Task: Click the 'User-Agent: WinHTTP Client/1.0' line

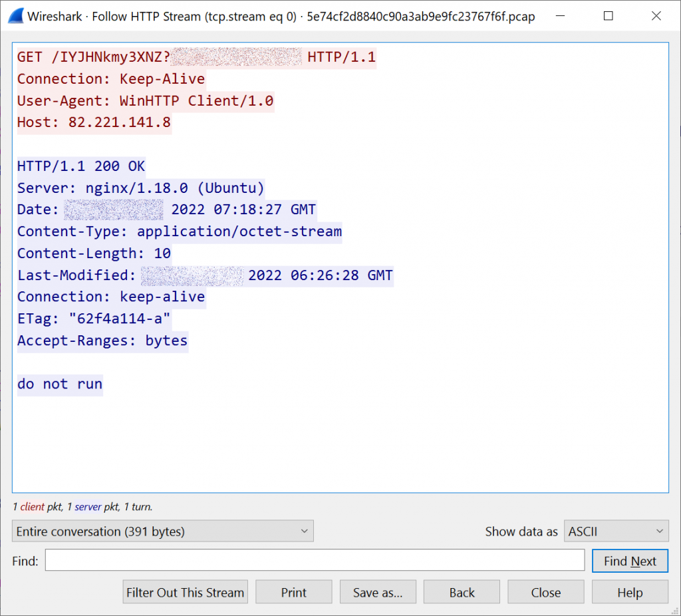Action: coord(145,101)
